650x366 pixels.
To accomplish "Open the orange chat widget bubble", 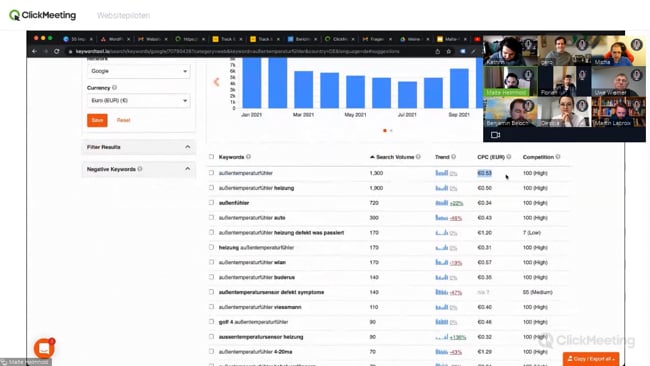I will pos(44,348).
